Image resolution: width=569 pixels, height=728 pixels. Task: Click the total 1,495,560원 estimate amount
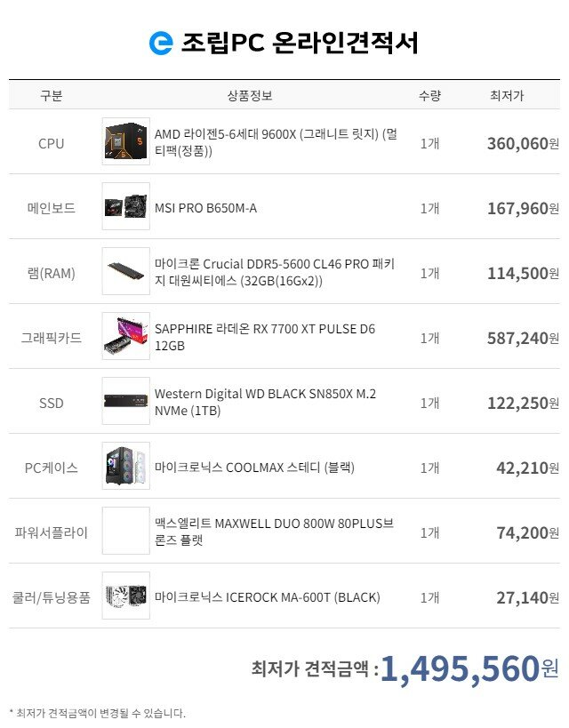point(469,669)
